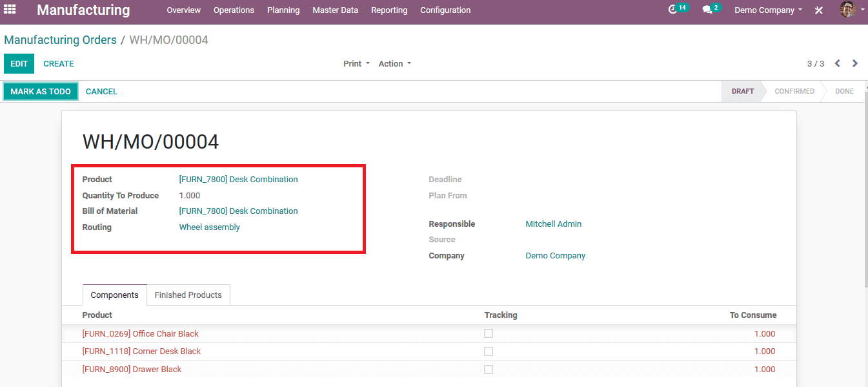Click Quantity To Produce value 1.000
The image size is (868, 387).
point(190,195)
